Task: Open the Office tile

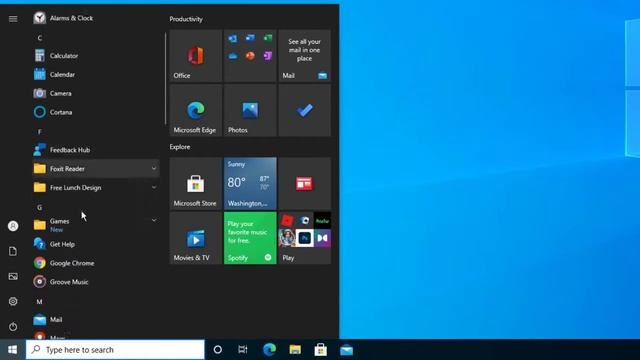Action: tap(196, 56)
